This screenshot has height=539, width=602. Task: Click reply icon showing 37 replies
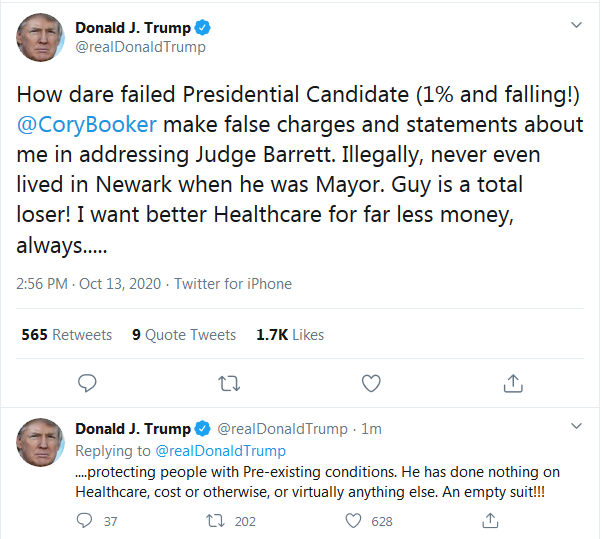(85, 521)
